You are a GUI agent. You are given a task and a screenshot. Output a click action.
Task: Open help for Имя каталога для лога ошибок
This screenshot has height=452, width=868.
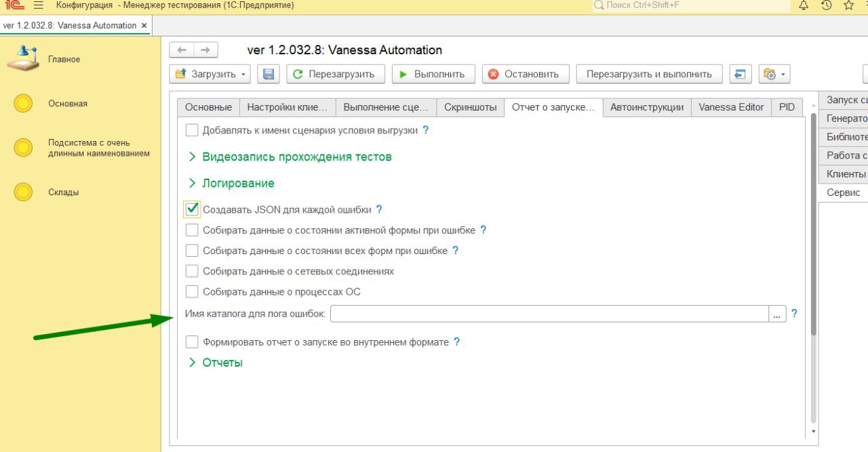[794, 314]
